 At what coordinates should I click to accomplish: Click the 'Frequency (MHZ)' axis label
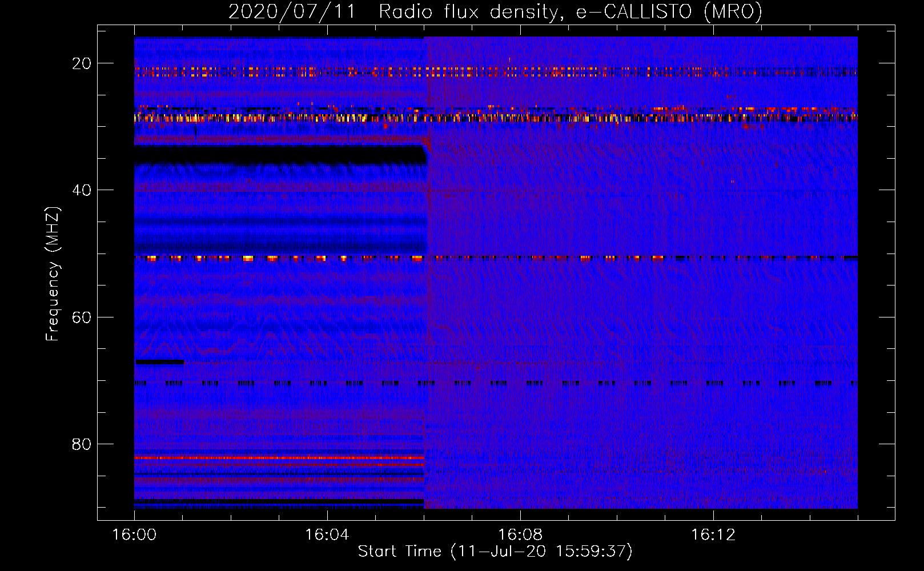[53, 274]
